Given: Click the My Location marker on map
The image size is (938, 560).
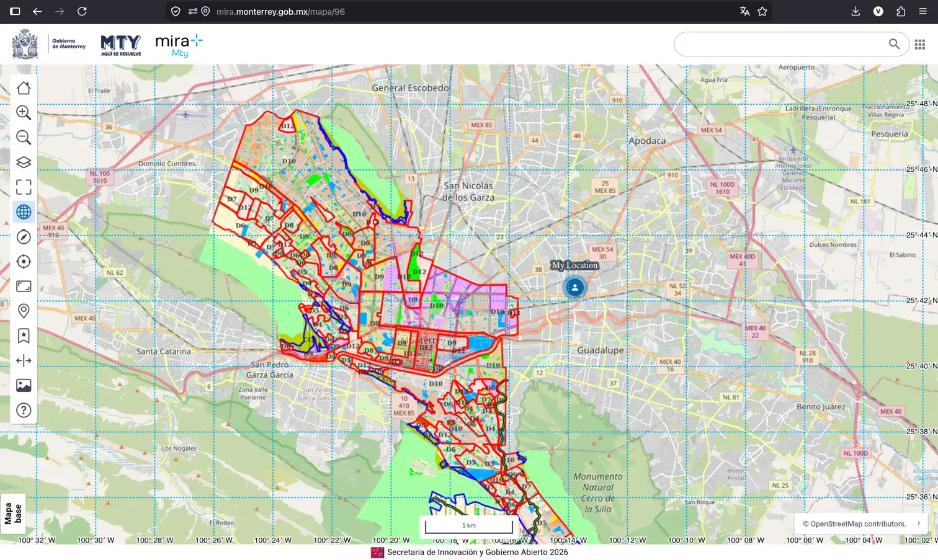Looking at the screenshot, I should click(575, 287).
